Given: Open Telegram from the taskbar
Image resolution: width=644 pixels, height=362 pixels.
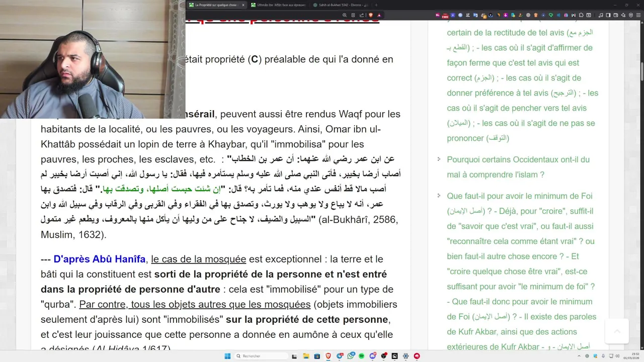Looking at the screenshot, I should (x=340, y=356).
